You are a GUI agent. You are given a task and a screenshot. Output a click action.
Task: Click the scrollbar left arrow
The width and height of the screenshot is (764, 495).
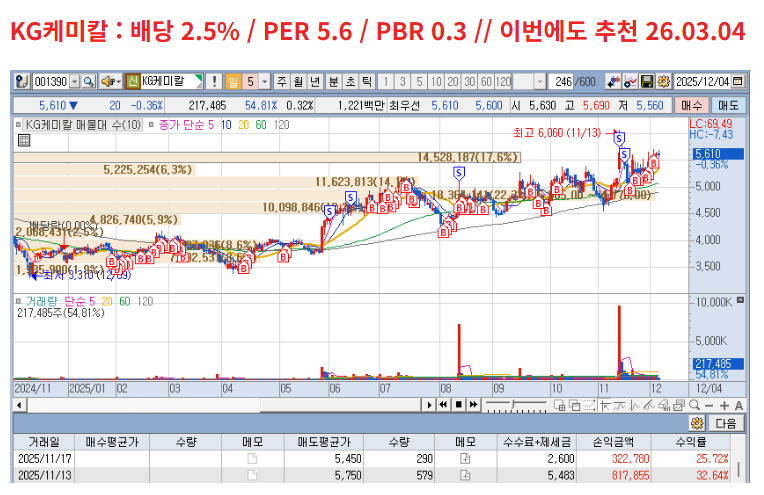point(19,405)
